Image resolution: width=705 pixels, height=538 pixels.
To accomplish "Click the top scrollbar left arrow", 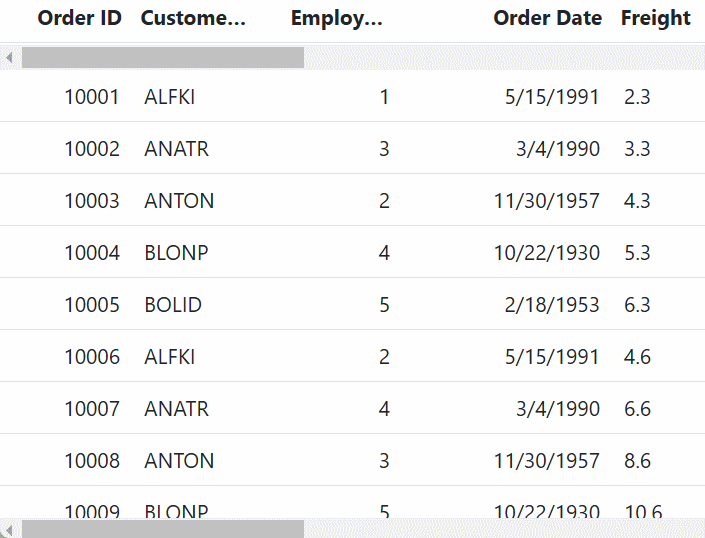I will [9, 58].
